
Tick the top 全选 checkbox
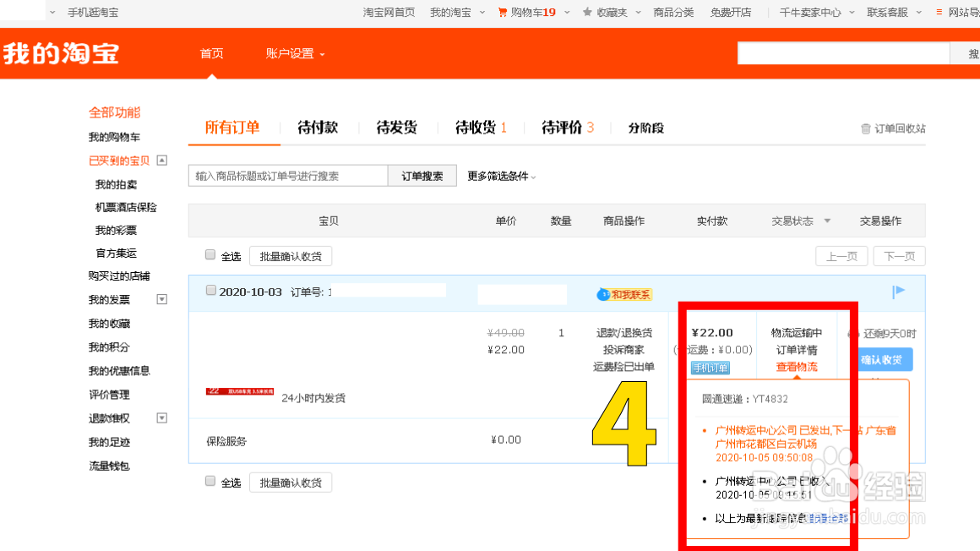pos(210,254)
